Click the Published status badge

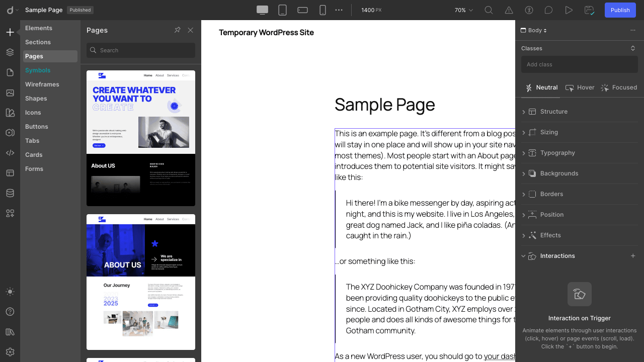pos(80,10)
